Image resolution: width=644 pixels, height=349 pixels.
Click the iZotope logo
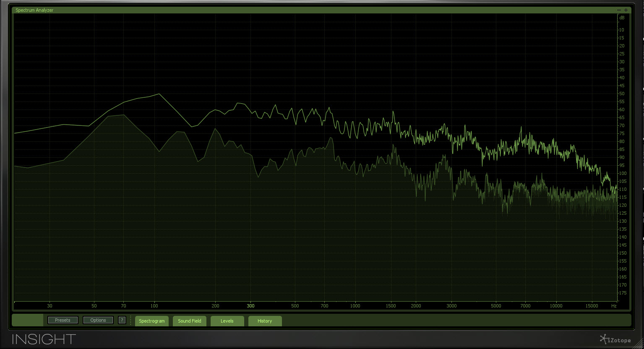614,339
